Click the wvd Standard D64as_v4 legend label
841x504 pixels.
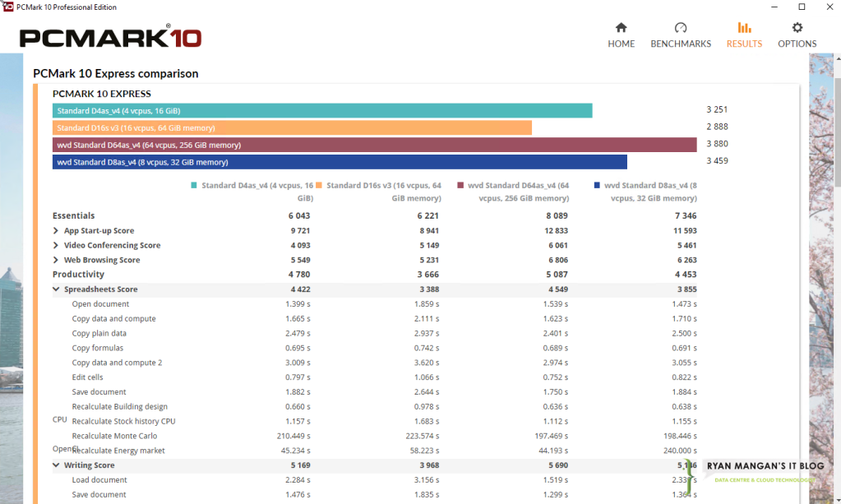[x=518, y=192]
